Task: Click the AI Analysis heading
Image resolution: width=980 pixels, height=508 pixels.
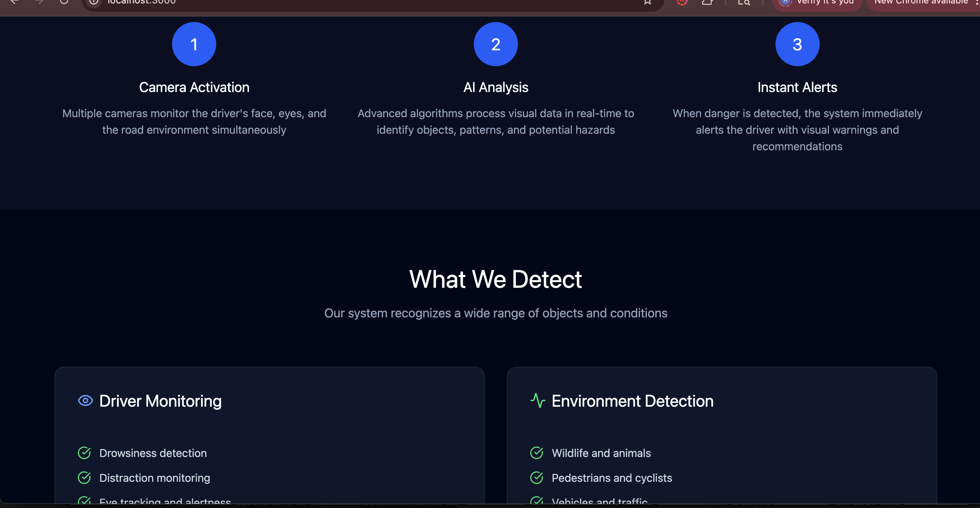Action: tap(495, 88)
